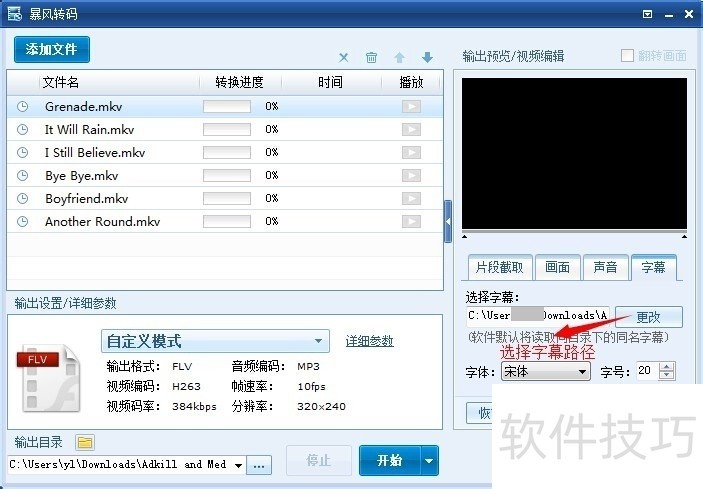703x489 pixels.
Task: Open title bar menu dropdown icon
Action: coord(647,14)
